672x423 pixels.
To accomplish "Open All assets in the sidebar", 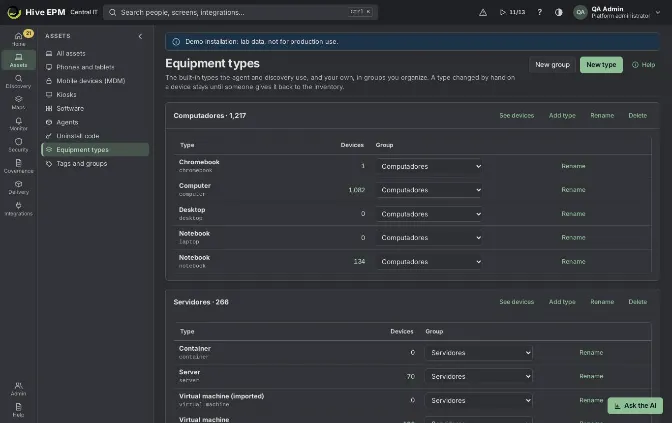I will [x=95, y=54].
